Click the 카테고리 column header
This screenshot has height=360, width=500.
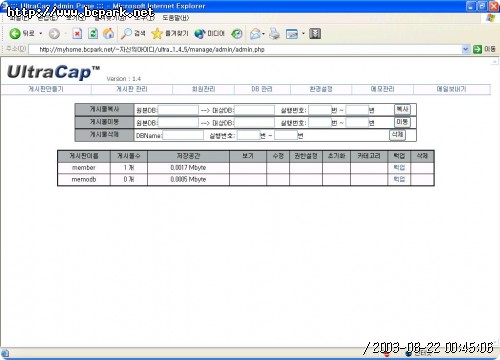coord(369,156)
